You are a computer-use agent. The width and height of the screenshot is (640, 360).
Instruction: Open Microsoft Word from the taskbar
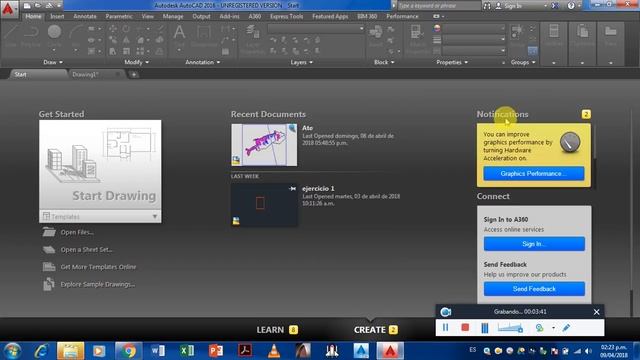[158, 351]
